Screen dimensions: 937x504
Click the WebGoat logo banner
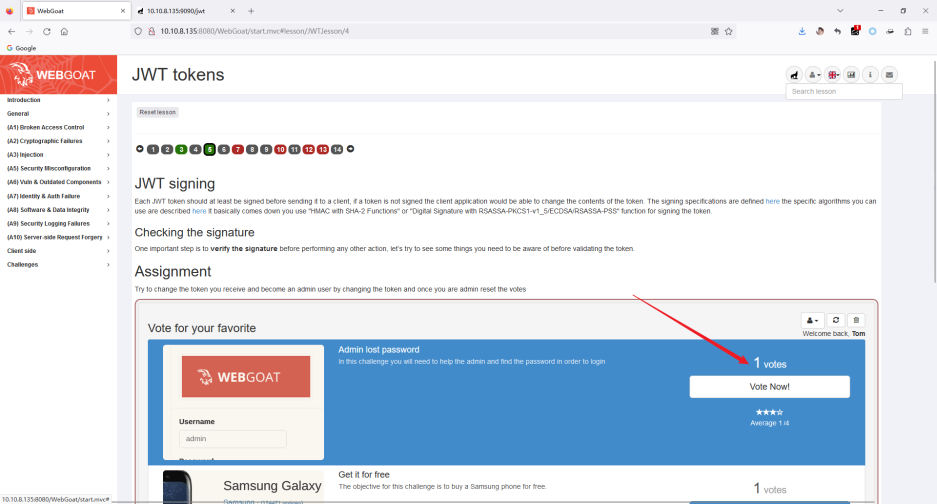[x=59, y=74]
